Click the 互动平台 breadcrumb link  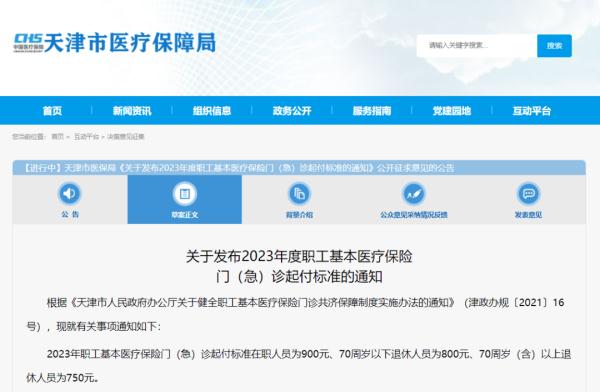[x=86, y=136]
